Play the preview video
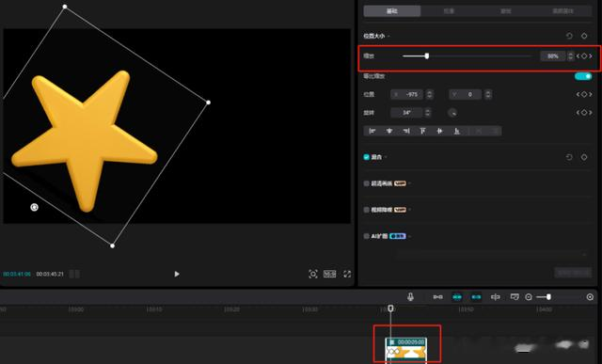This screenshot has width=602, height=364. click(x=177, y=274)
